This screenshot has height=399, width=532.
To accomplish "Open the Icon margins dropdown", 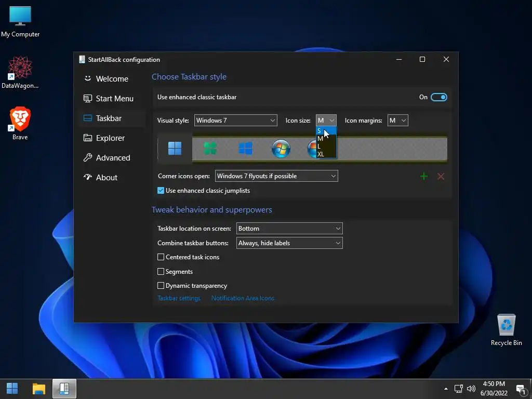I will point(397,121).
